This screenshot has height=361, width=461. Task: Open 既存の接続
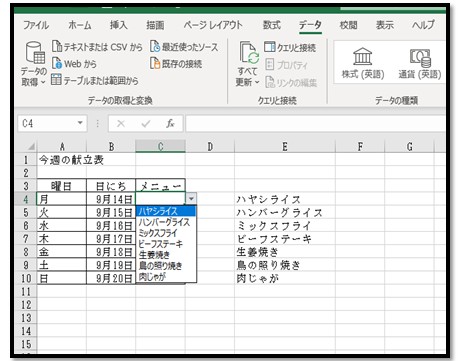[x=176, y=63]
